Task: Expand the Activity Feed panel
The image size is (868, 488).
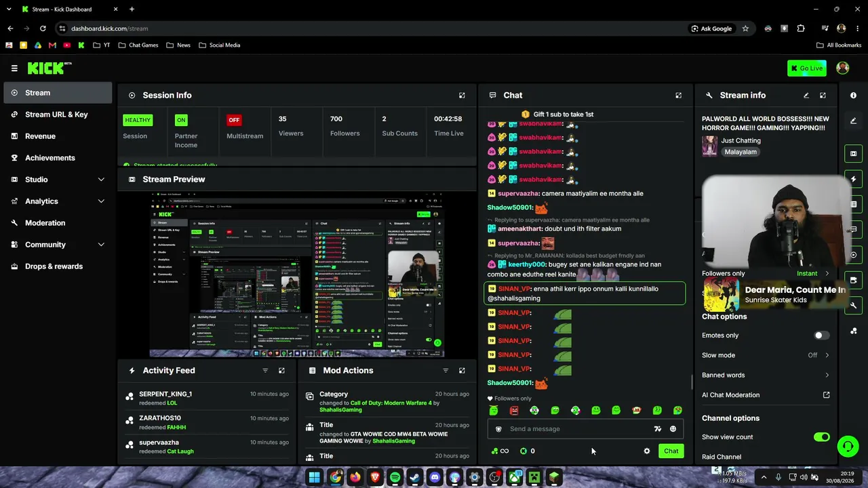Action: [281, 371]
